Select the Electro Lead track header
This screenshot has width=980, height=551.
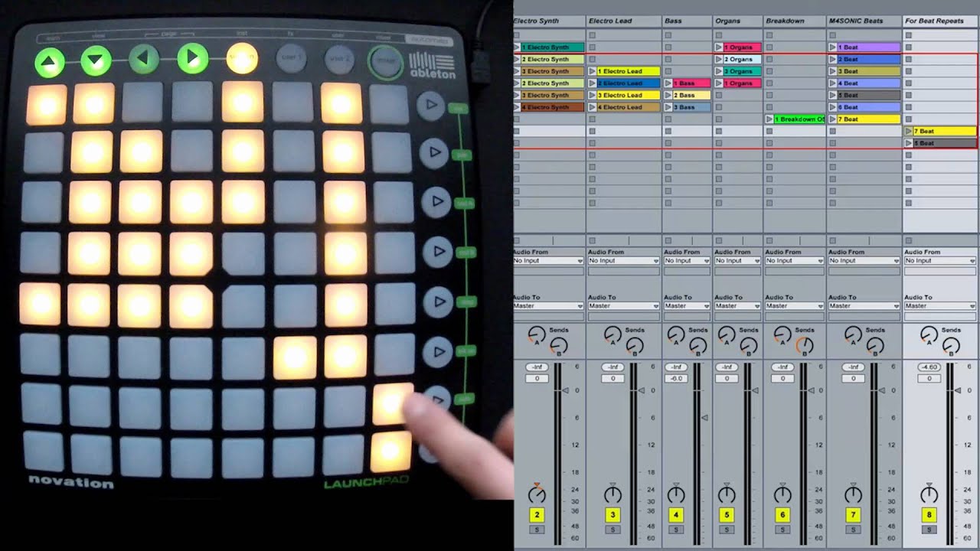click(623, 21)
